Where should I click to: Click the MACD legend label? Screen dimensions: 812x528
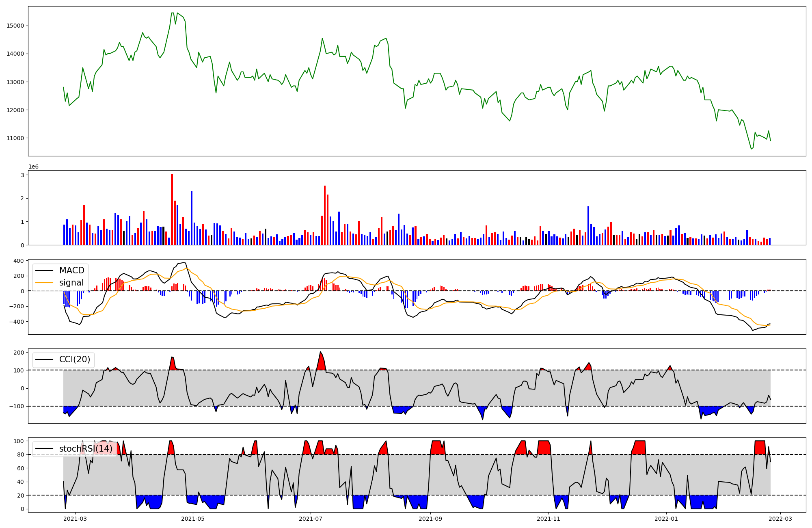(71, 270)
